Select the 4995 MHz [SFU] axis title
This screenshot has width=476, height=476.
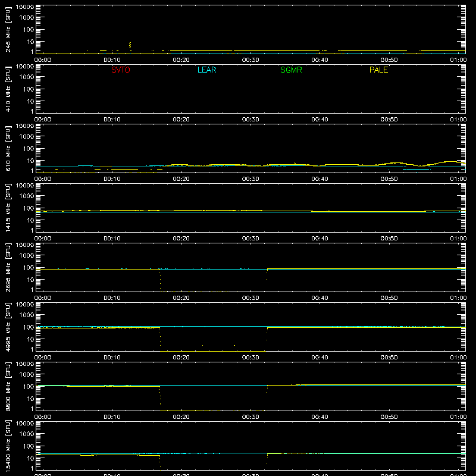[x=8, y=327]
